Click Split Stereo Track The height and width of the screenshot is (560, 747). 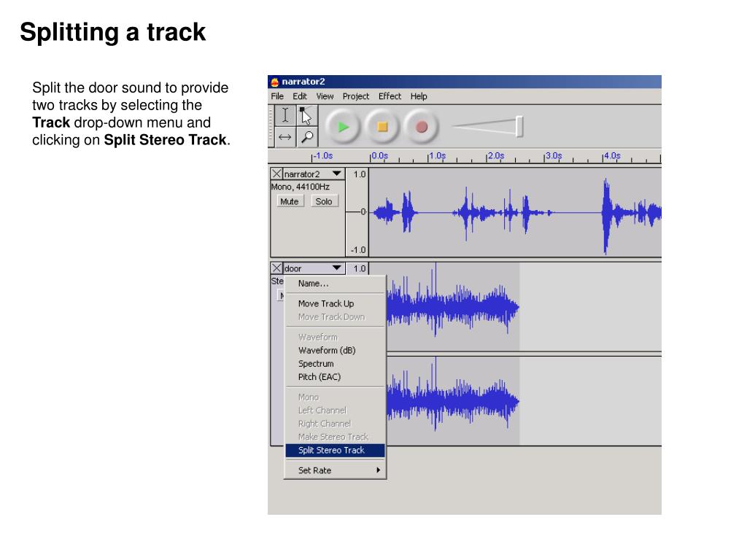pyautogui.click(x=335, y=450)
